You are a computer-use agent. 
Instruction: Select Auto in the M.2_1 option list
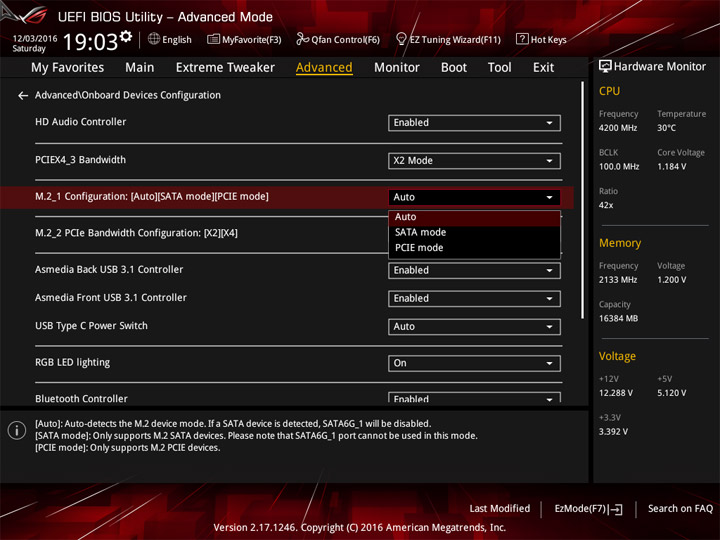click(474, 217)
